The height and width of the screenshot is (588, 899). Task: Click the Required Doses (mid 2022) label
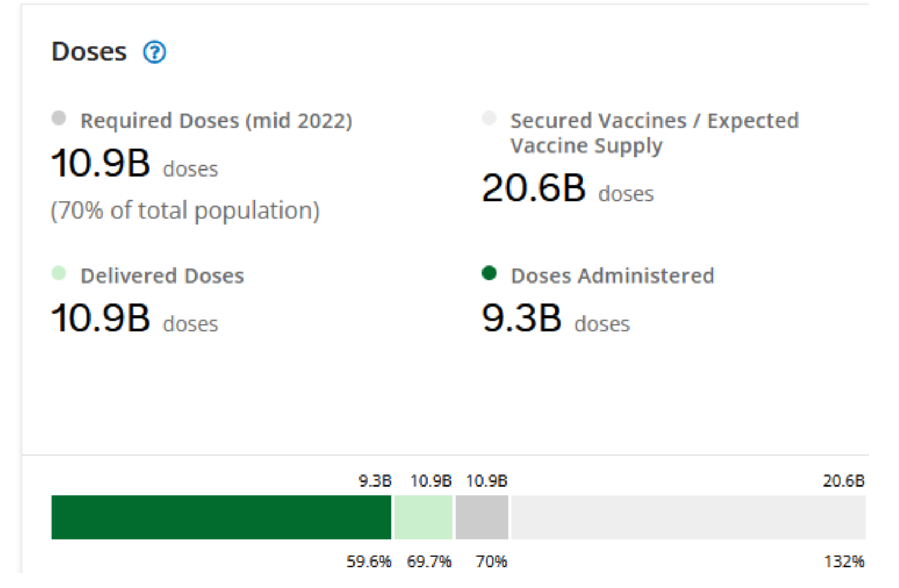point(216,121)
